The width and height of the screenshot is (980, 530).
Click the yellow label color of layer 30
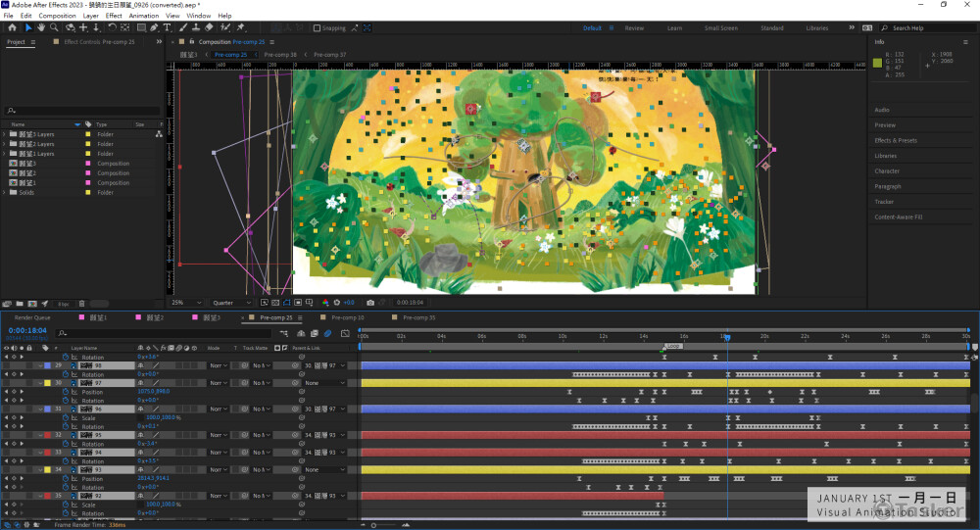(46, 383)
